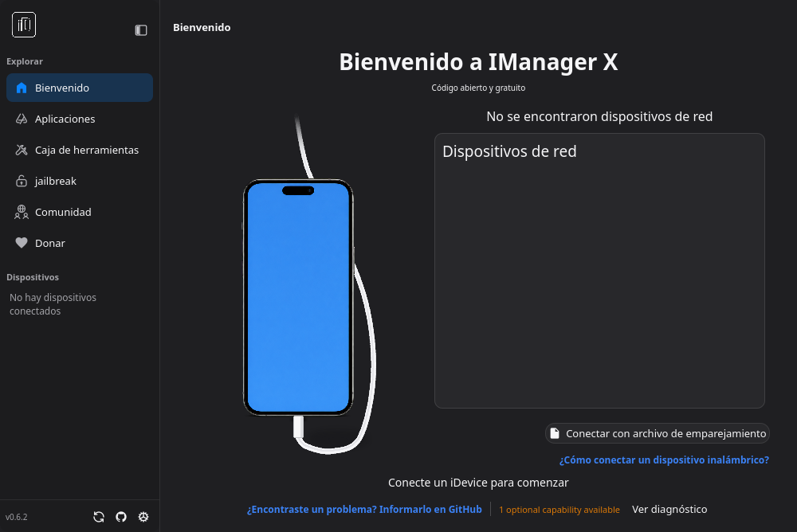
Task: Open ¿Cómo conectar un dispositivo inalámbrico? link
Action: [x=664, y=460]
